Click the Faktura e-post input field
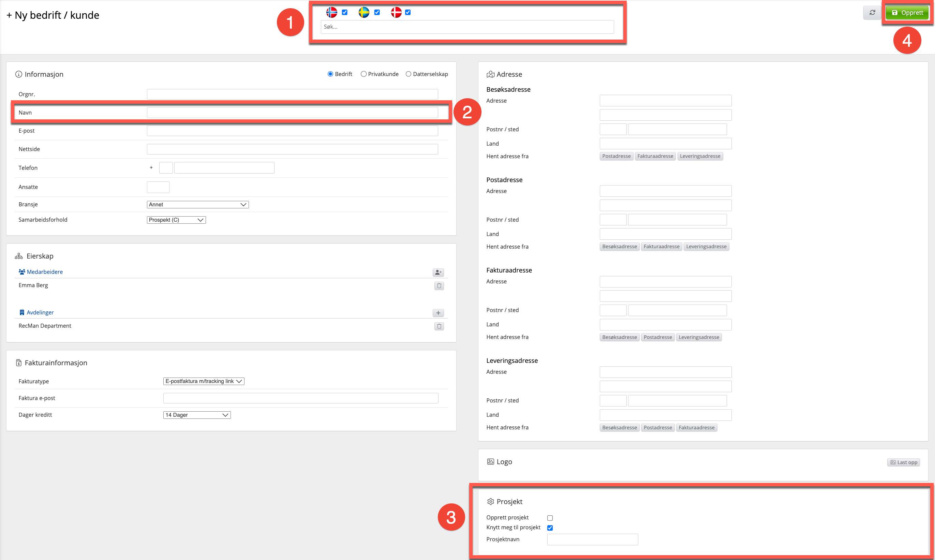This screenshot has height=560, width=935. click(x=301, y=398)
